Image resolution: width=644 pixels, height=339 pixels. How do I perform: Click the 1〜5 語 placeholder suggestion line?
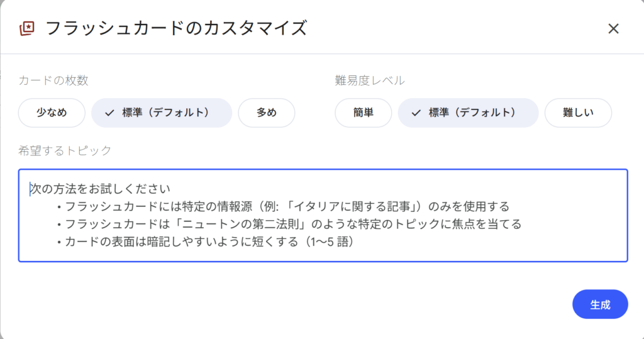point(209,242)
